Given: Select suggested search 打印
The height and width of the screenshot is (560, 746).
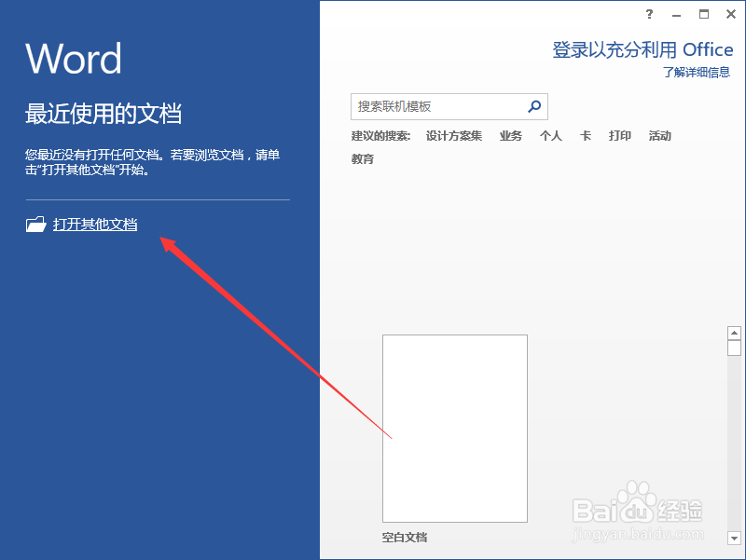Looking at the screenshot, I should tap(619, 136).
